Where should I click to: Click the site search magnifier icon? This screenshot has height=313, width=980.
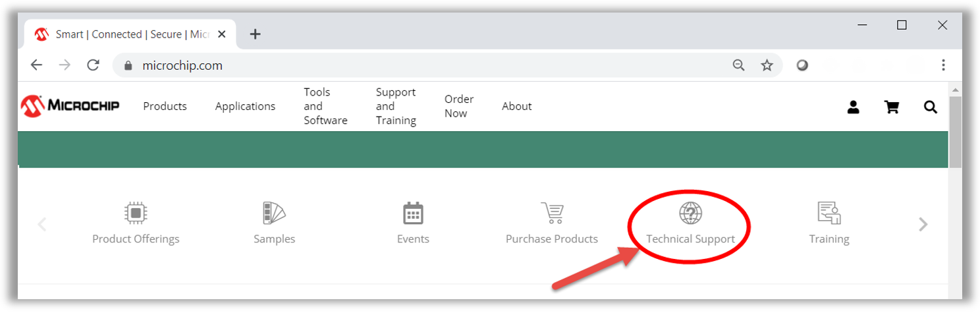930,107
